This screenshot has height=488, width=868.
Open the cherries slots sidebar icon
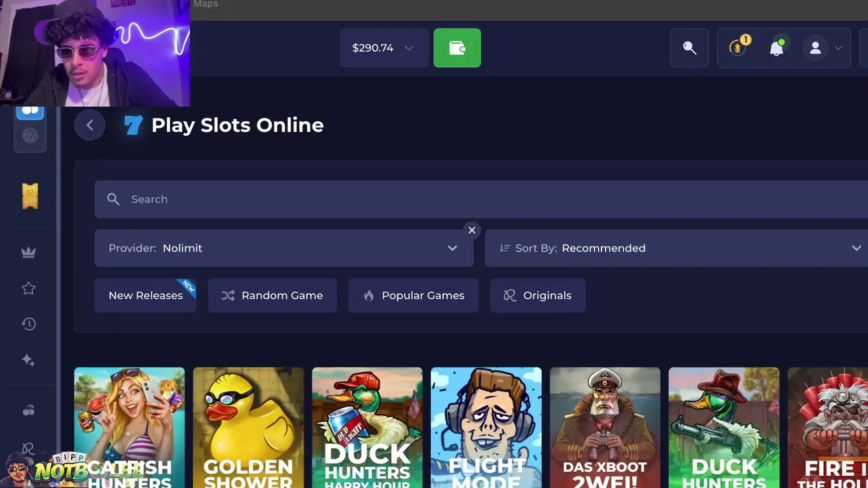click(x=28, y=410)
